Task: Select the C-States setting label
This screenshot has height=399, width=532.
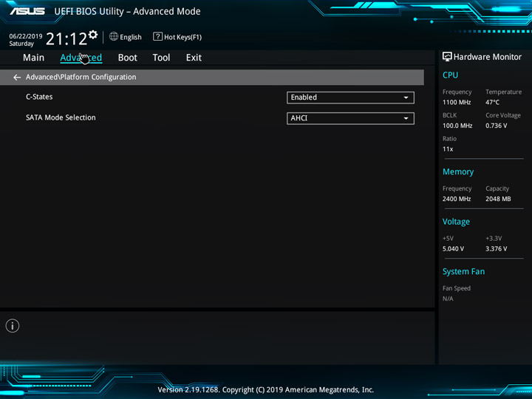Action: [x=39, y=97]
